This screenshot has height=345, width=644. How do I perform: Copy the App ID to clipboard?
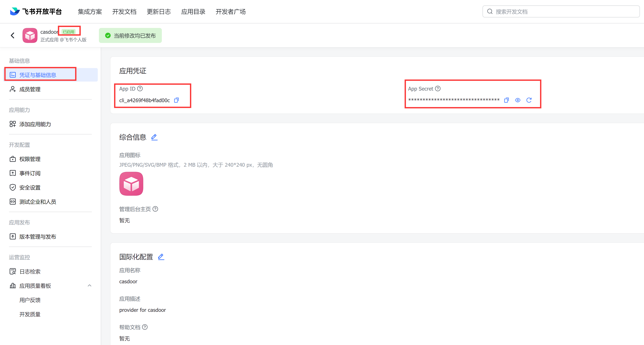(176, 100)
